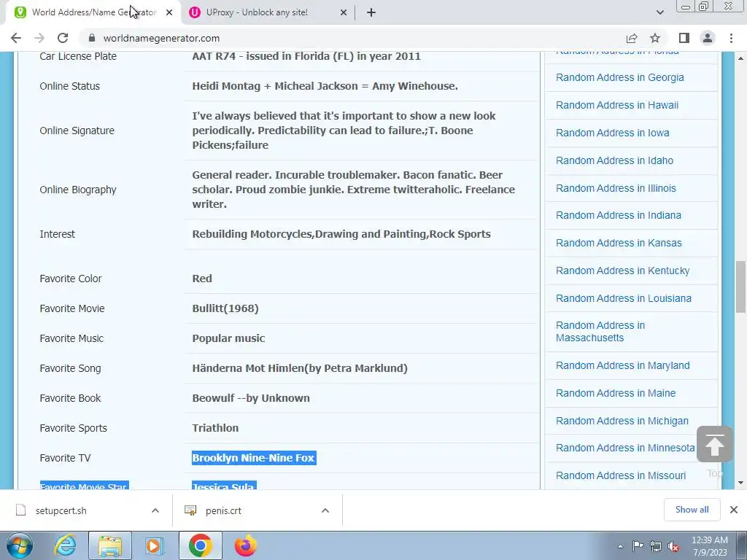Click the back-to-top arrow button

pos(715,444)
